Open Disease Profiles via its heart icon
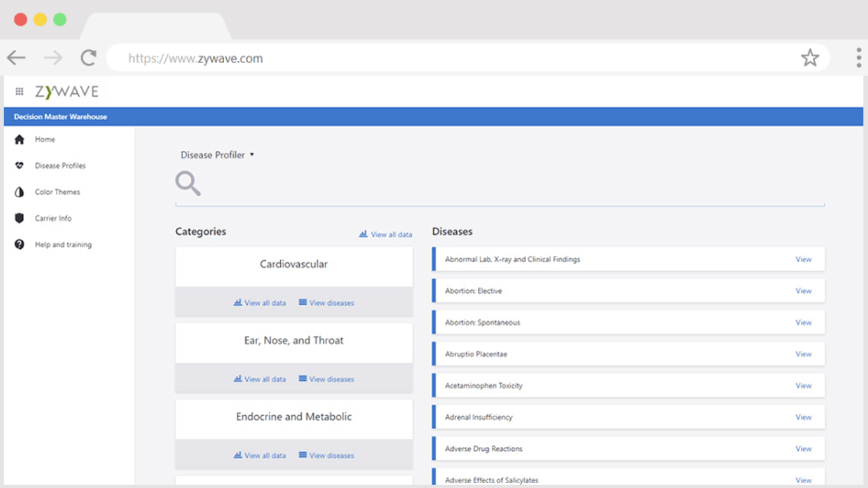Image resolution: width=868 pixels, height=488 pixels. click(x=19, y=166)
